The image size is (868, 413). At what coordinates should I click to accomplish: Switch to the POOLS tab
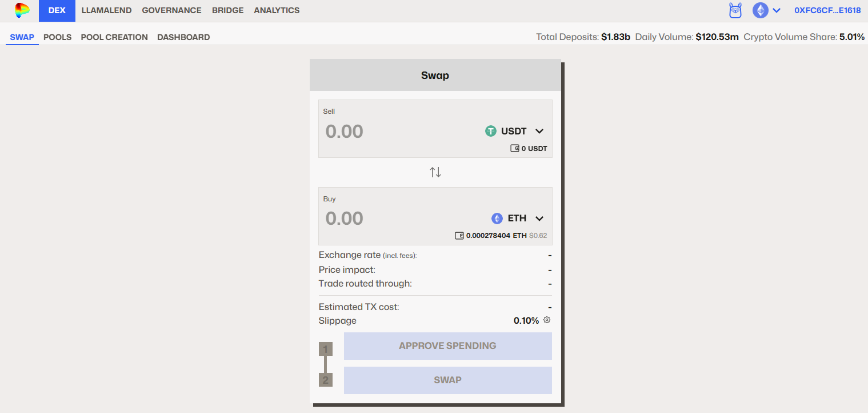coord(57,37)
